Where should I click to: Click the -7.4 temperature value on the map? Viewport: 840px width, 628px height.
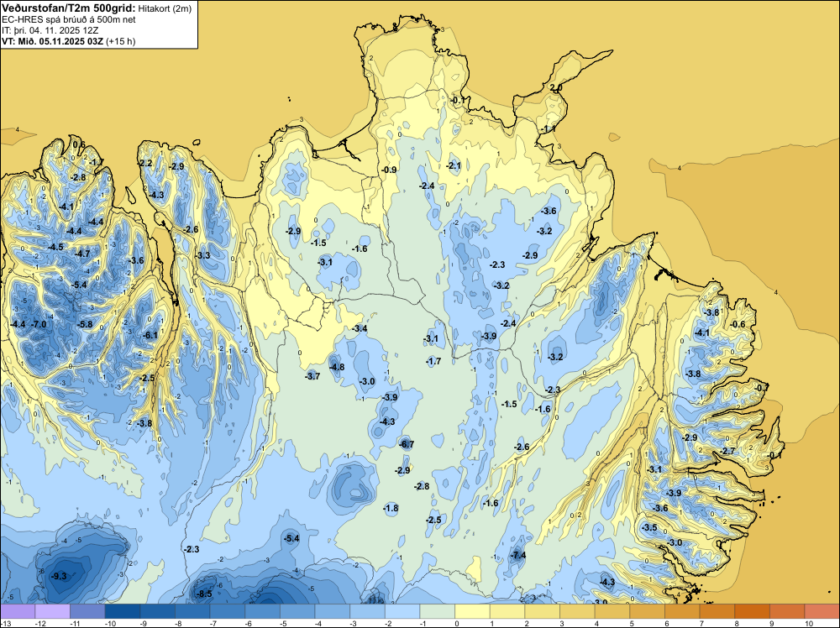point(518,555)
